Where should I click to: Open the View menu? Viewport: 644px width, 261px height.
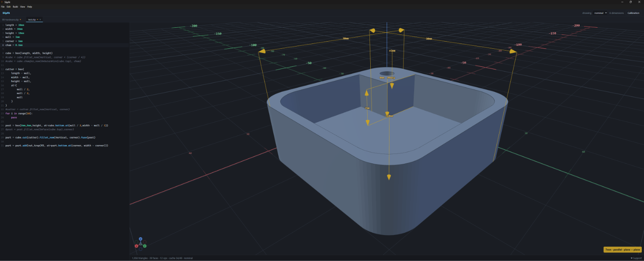tap(22, 7)
